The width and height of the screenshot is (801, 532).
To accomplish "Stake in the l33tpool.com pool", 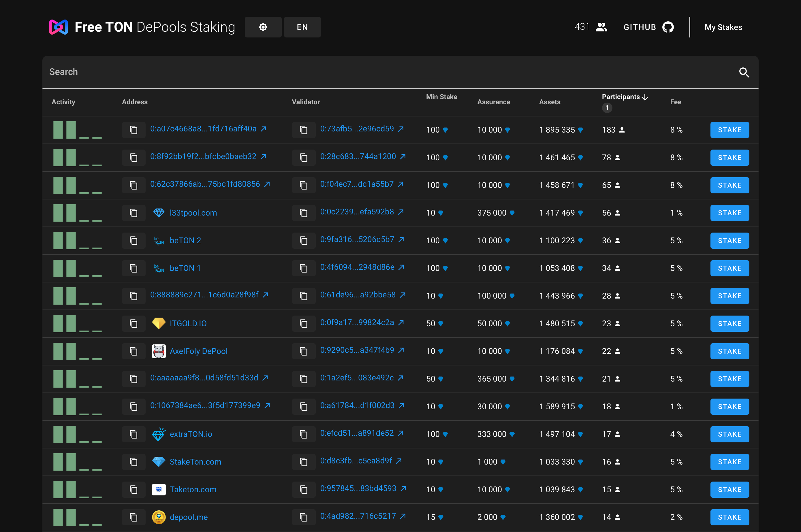I will click(x=729, y=213).
